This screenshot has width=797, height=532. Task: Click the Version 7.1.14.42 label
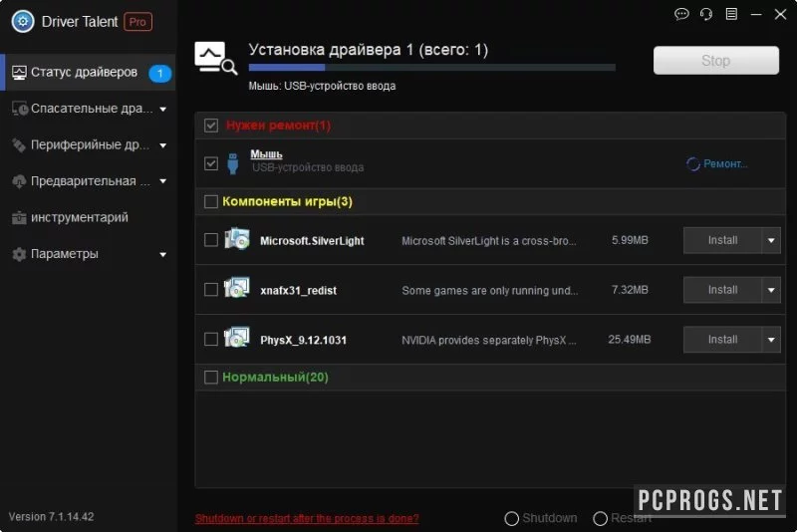point(52,517)
